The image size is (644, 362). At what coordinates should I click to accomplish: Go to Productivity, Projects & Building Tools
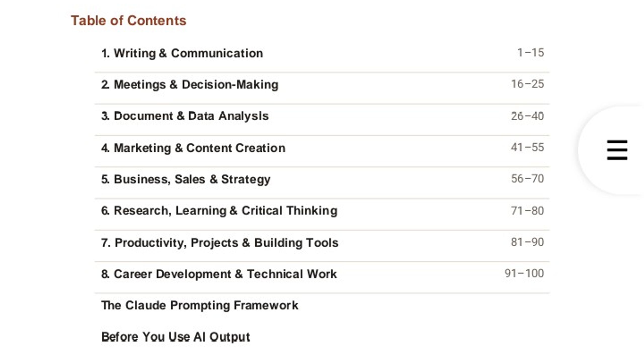(220, 243)
